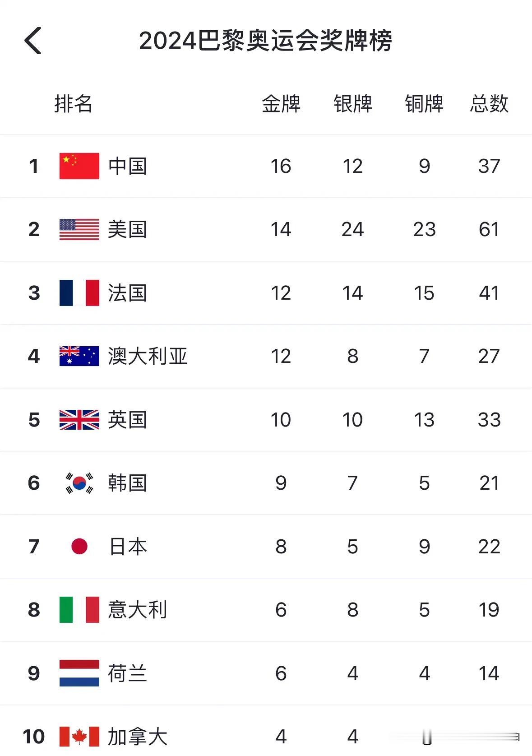Click the United States flag icon

[79, 229]
